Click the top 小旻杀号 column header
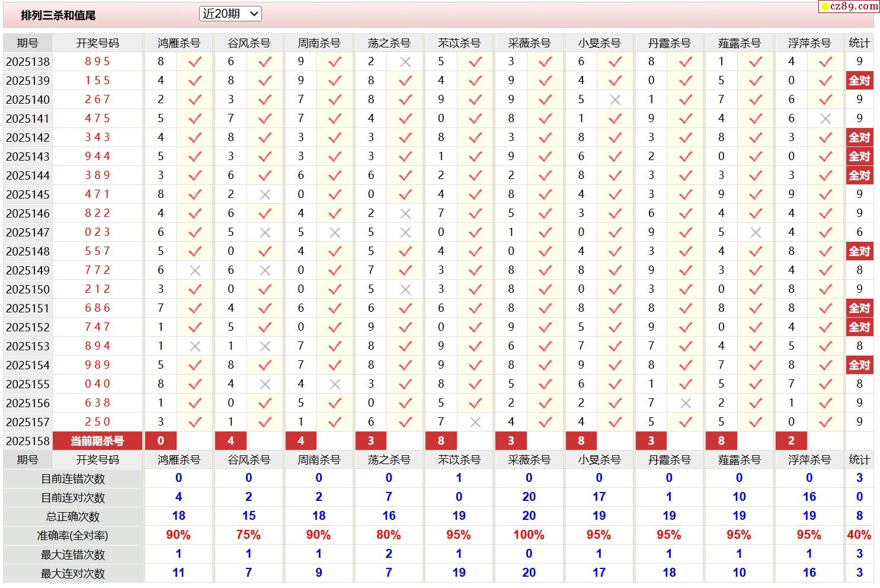The width and height of the screenshot is (880, 588). click(599, 43)
